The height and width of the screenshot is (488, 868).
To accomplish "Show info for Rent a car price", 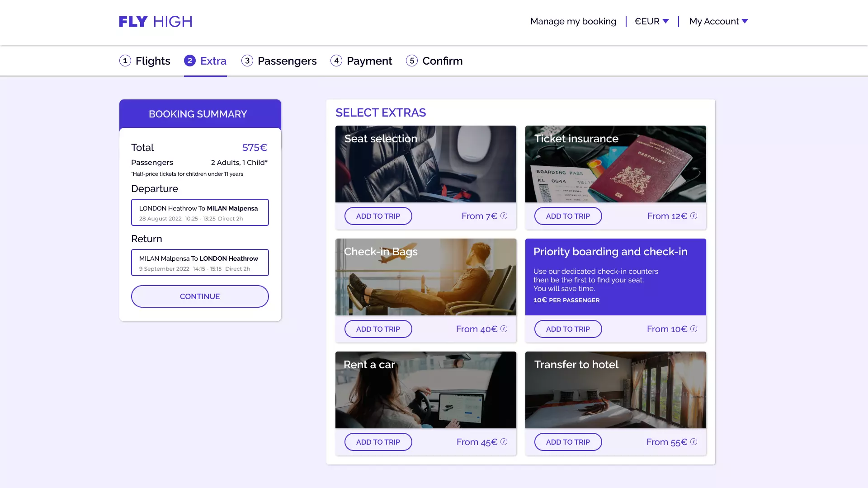I will tap(504, 442).
